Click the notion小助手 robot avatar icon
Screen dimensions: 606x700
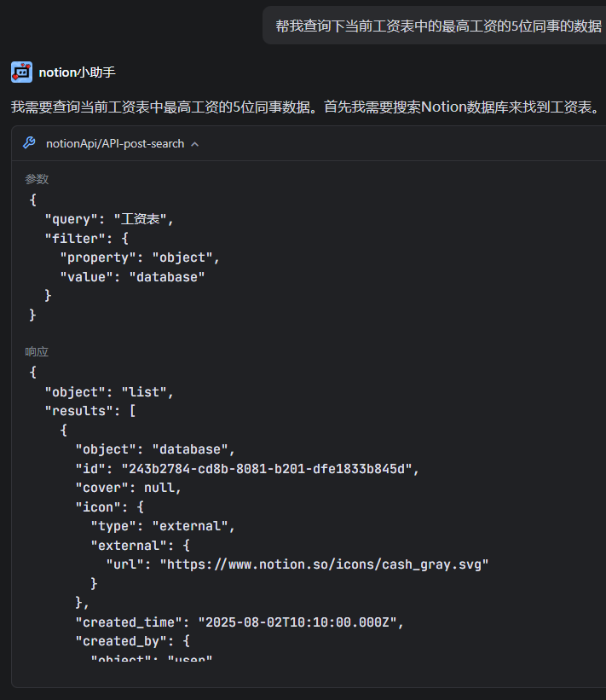pos(21,72)
